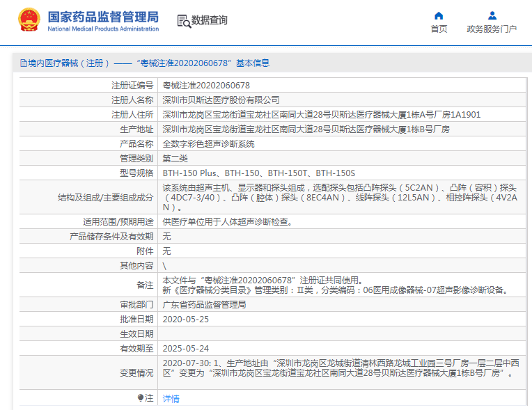532x410 pixels.
Task: Select the line about 医疗器械分类目录 classification
Action: 336,290
